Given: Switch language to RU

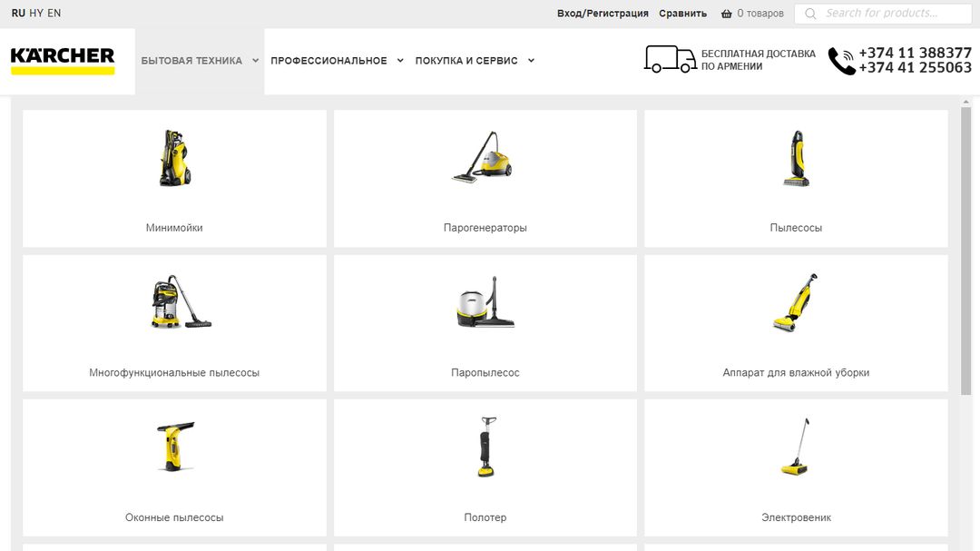Looking at the screenshot, I should (18, 13).
